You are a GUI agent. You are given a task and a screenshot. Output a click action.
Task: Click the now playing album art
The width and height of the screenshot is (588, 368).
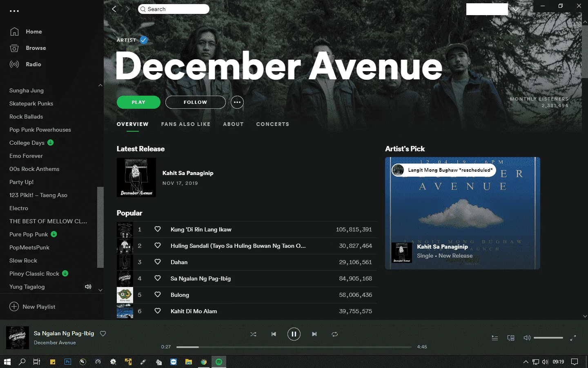click(18, 338)
